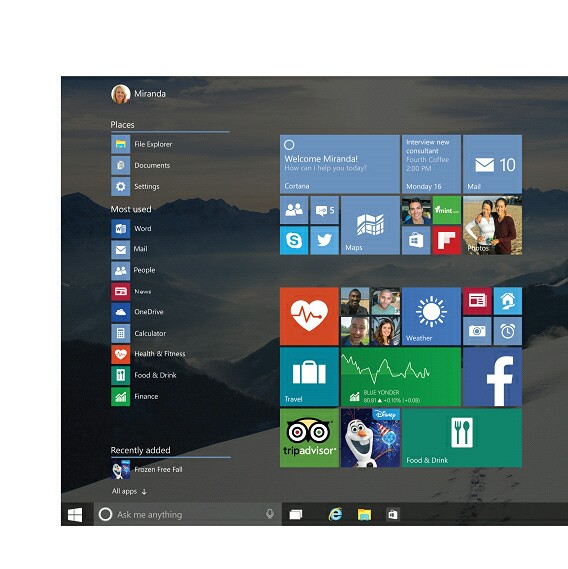Open Finance in the Most used list
This screenshot has height=569, width=568.
pyautogui.click(x=135, y=397)
